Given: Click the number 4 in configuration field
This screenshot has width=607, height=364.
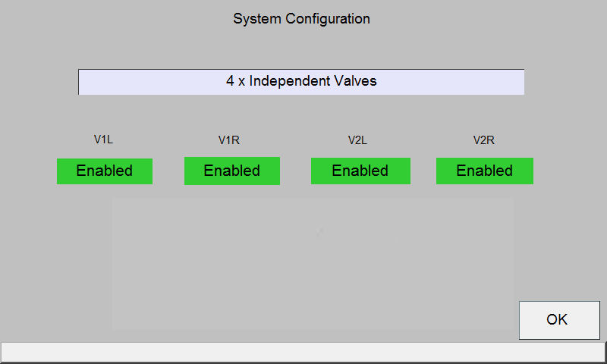Looking at the screenshot, I should pos(230,81).
